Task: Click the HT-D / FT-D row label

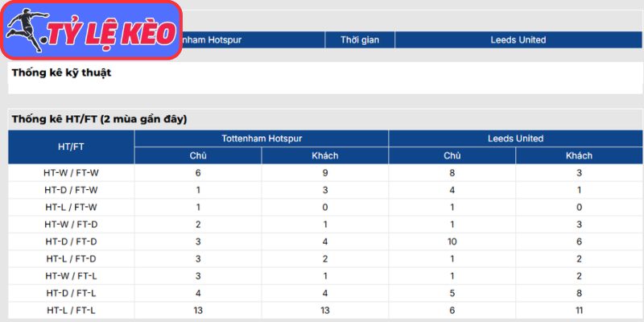Action: pyautogui.click(x=71, y=242)
